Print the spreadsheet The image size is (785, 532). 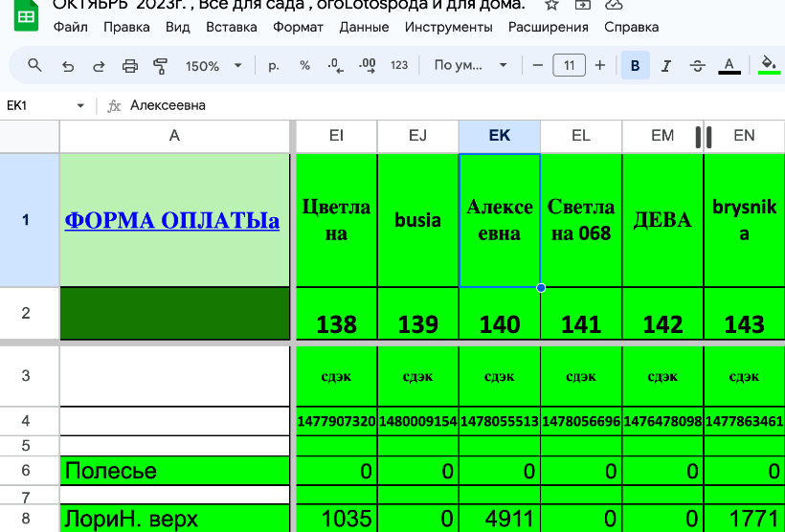(x=130, y=66)
